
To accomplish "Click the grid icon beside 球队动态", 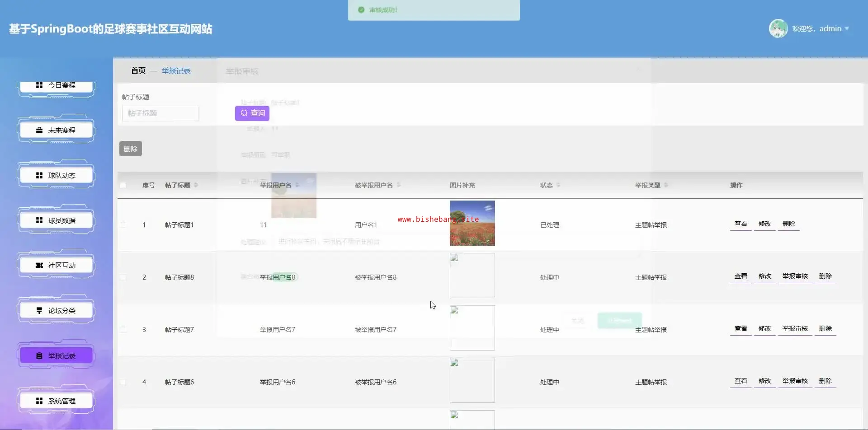I will 39,175.
